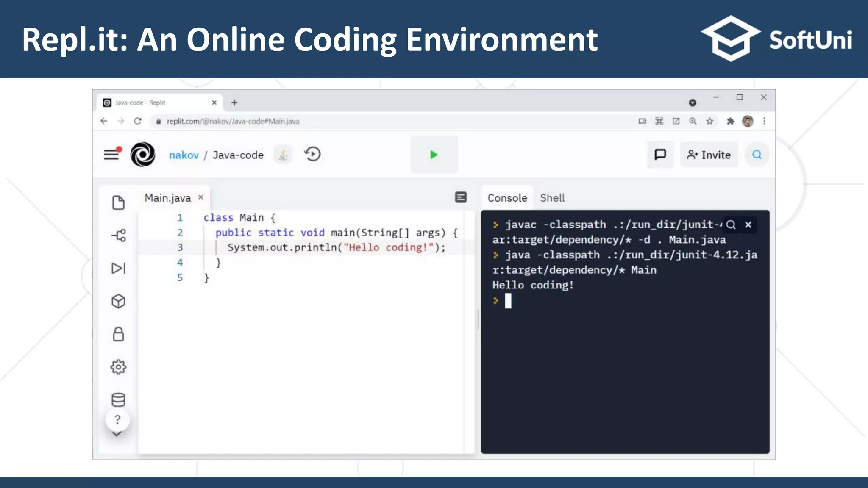Click the 'public static void main' line
This screenshot has width=868, height=488.
[337, 233]
